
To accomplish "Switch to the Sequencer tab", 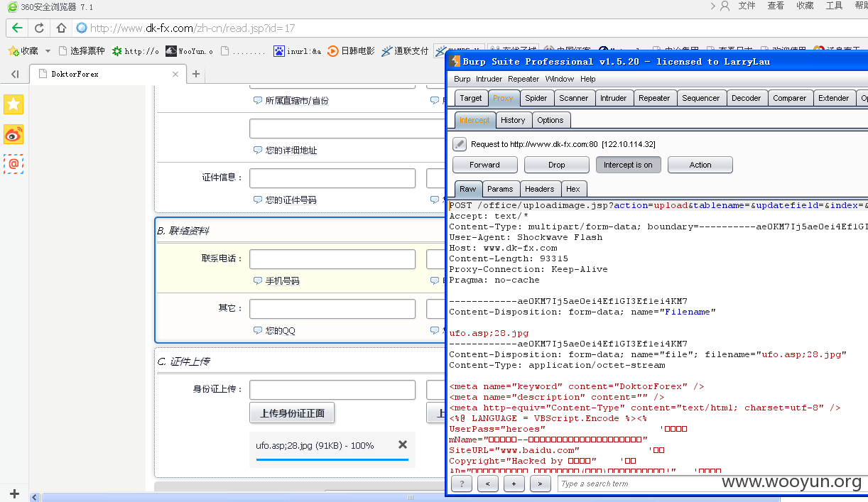I will tap(701, 99).
